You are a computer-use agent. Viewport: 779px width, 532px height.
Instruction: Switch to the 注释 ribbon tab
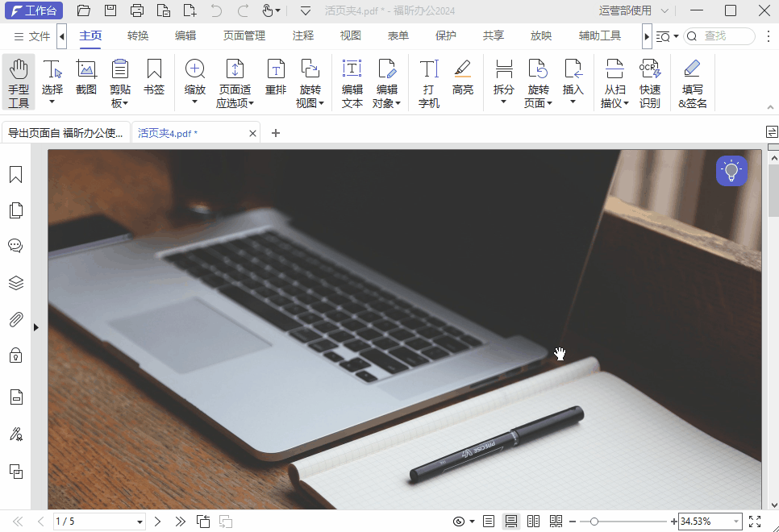point(302,35)
